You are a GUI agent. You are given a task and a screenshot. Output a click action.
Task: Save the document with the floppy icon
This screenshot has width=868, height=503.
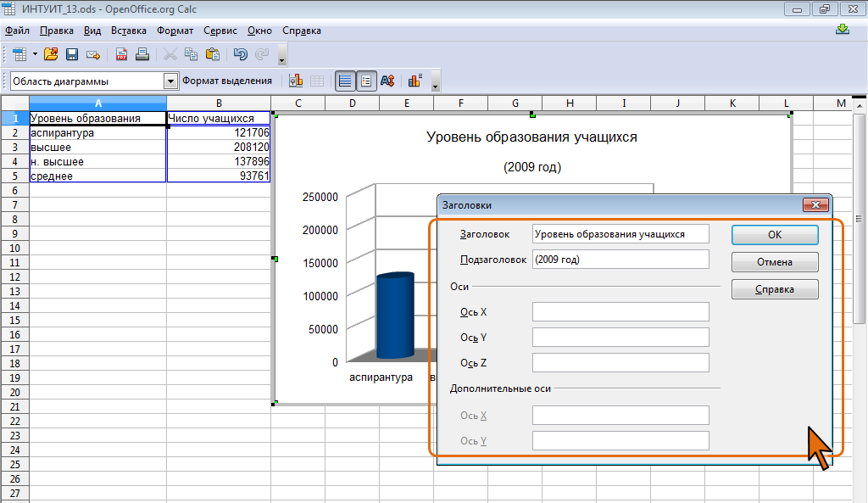[72, 54]
